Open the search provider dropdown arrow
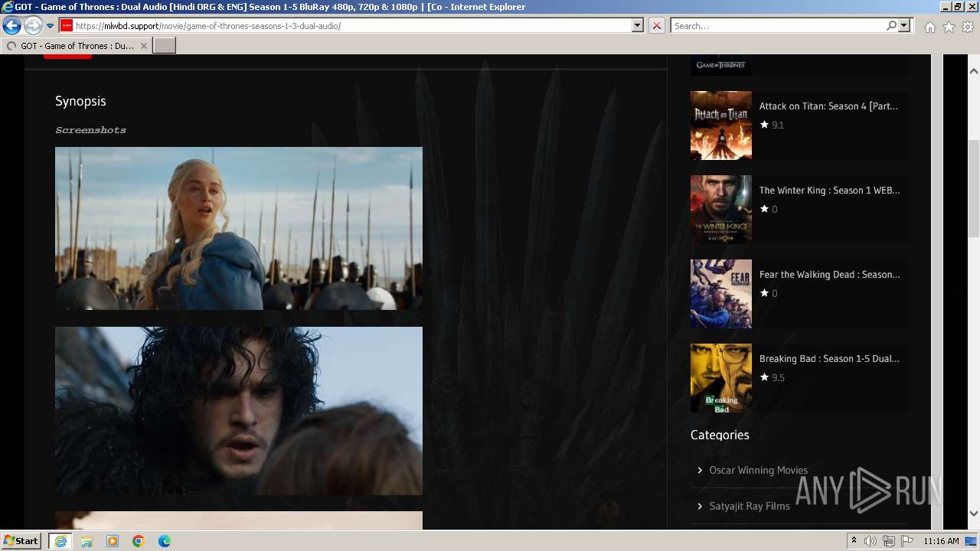Image resolution: width=980 pixels, height=551 pixels. coord(904,25)
